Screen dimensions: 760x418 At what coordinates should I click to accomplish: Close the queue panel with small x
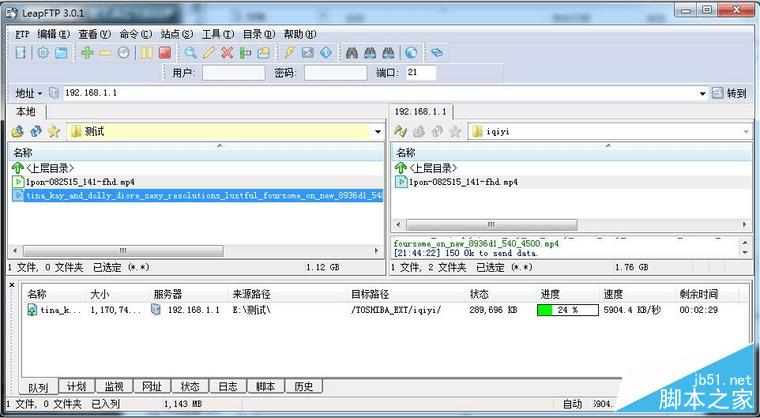pos(12,285)
